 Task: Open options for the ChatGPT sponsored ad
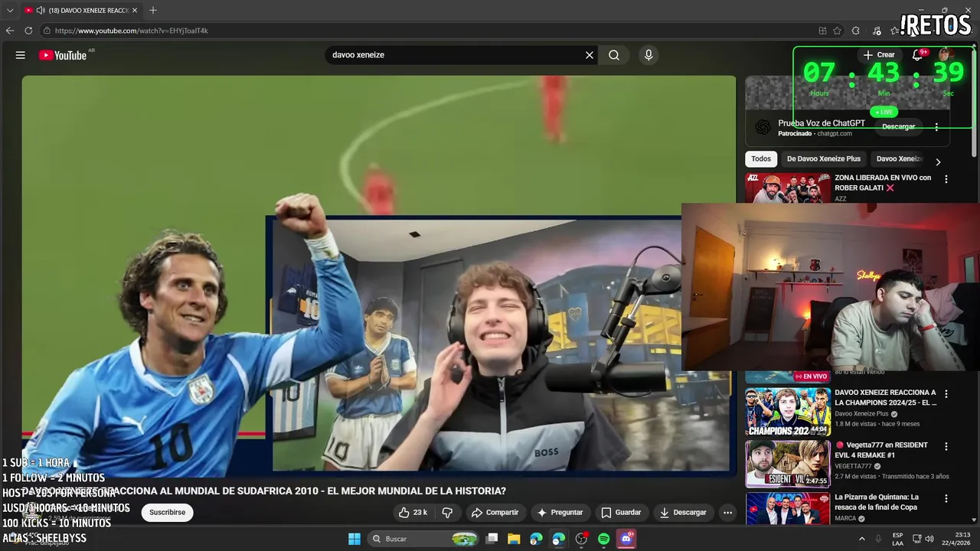[936, 127]
